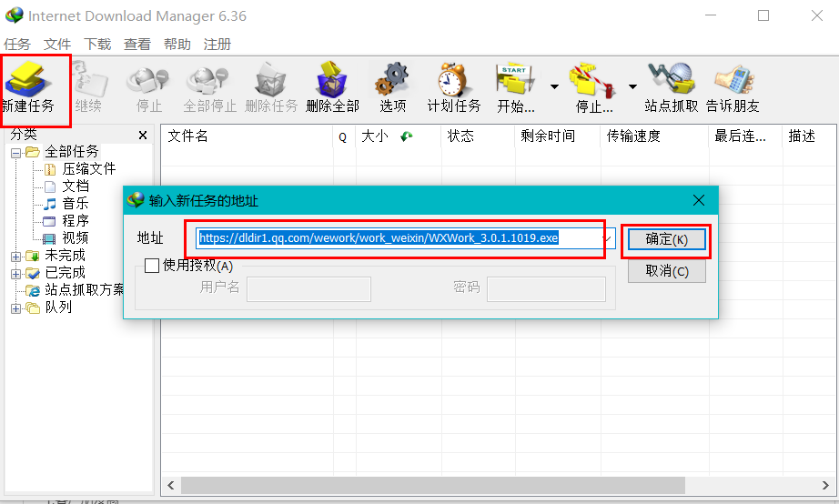Click horizontal scrollbar right arrow

(x=825, y=485)
